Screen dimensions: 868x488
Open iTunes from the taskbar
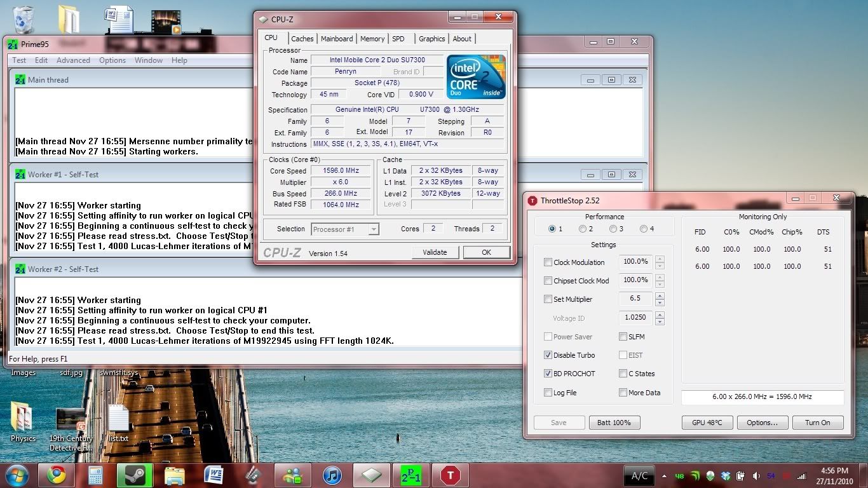[x=332, y=475]
